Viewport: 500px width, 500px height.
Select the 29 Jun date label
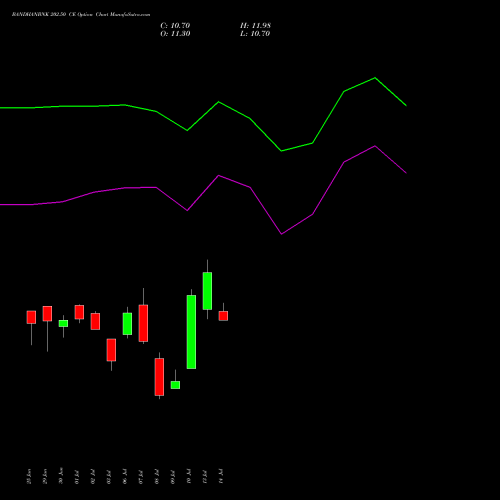click(x=45, y=476)
